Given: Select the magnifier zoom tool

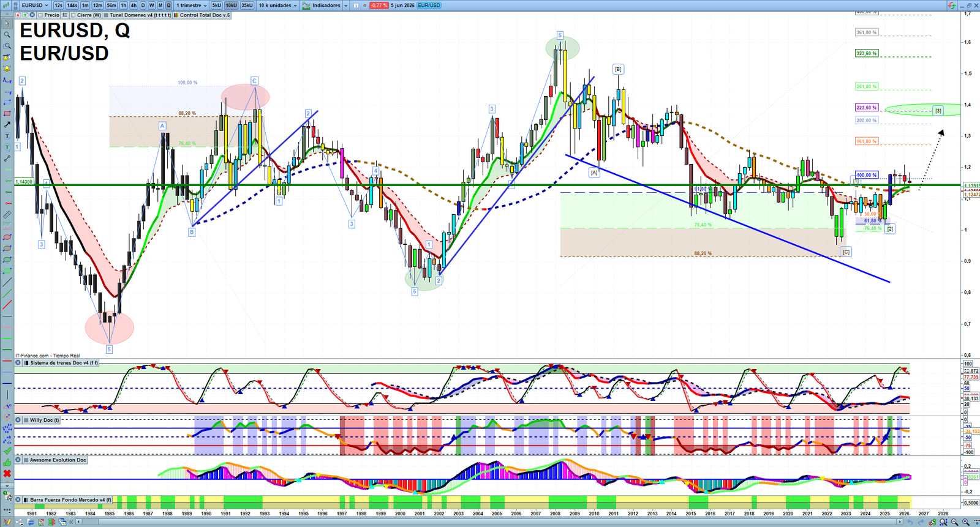Looking at the screenshot, I should pos(7,34).
